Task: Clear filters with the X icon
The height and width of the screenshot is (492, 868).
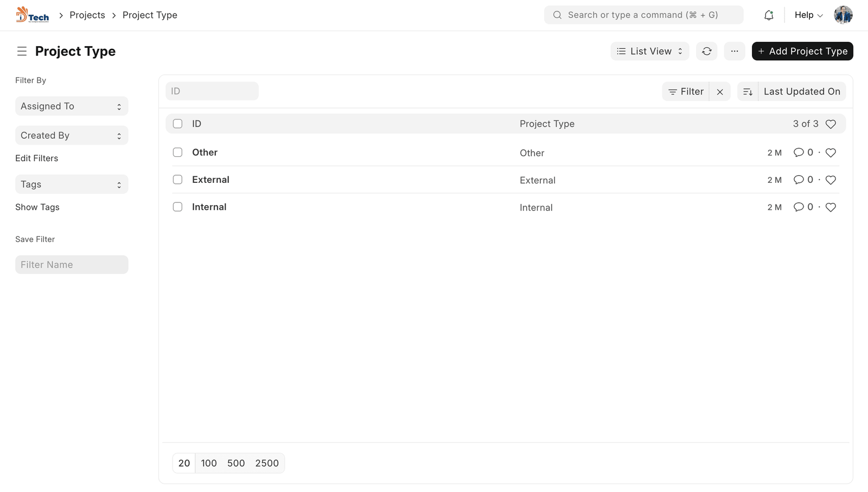Action: pos(719,92)
